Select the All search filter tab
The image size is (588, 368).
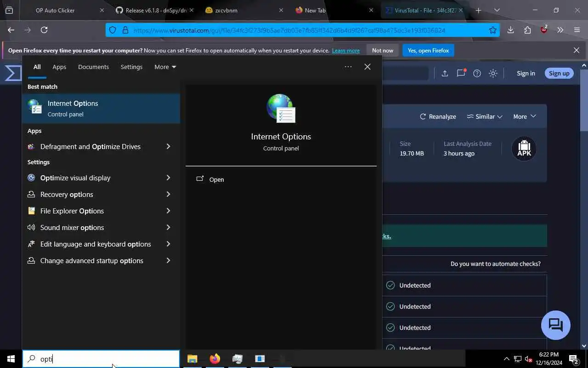tap(37, 67)
